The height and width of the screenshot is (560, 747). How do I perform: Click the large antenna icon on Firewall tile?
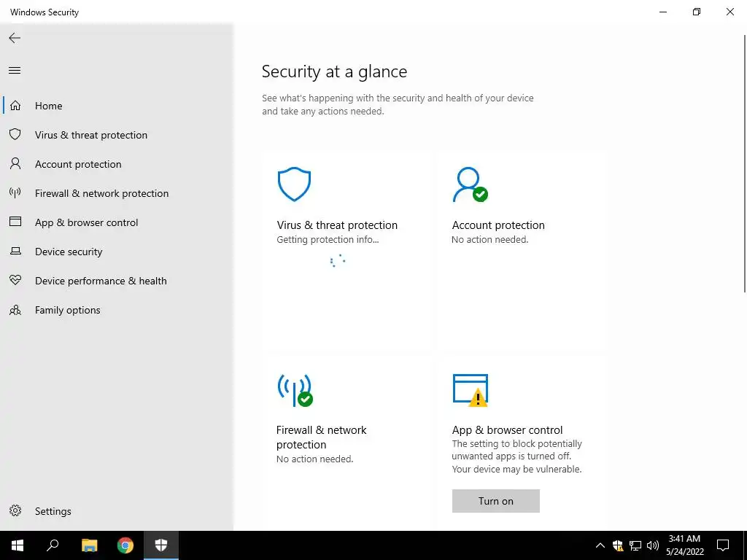click(x=295, y=390)
